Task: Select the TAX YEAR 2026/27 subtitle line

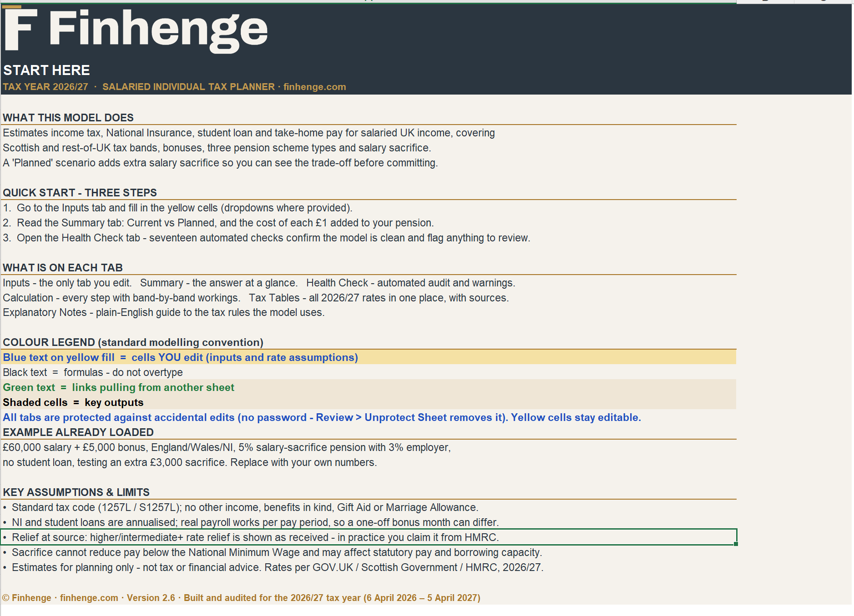Action: click(174, 87)
